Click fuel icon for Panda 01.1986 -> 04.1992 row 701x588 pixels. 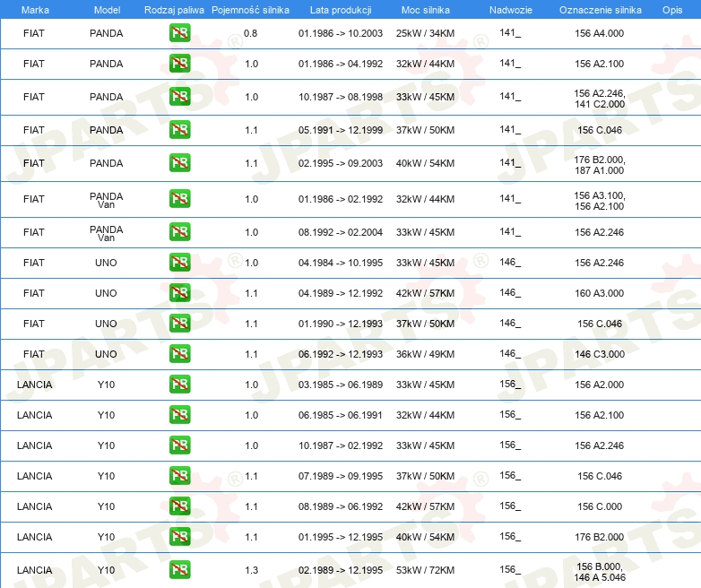tap(179, 64)
